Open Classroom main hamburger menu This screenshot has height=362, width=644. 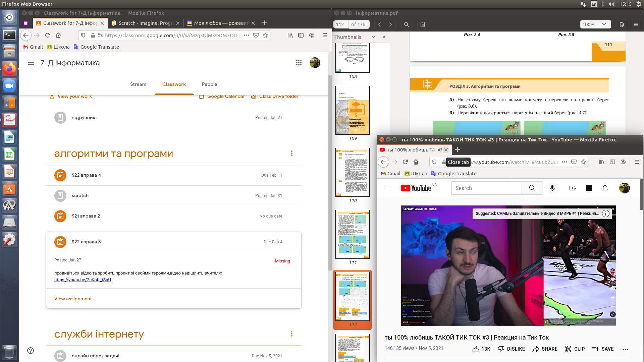[31, 63]
